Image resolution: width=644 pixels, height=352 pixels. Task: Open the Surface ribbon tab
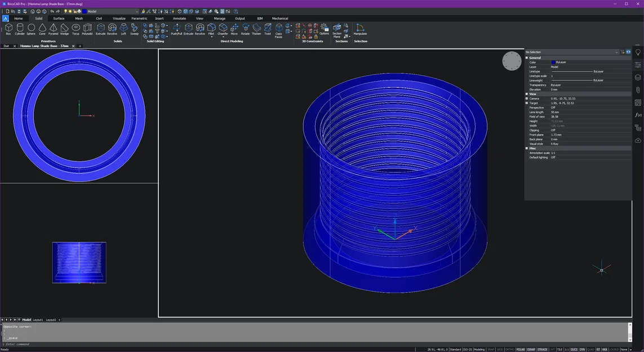(59, 19)
